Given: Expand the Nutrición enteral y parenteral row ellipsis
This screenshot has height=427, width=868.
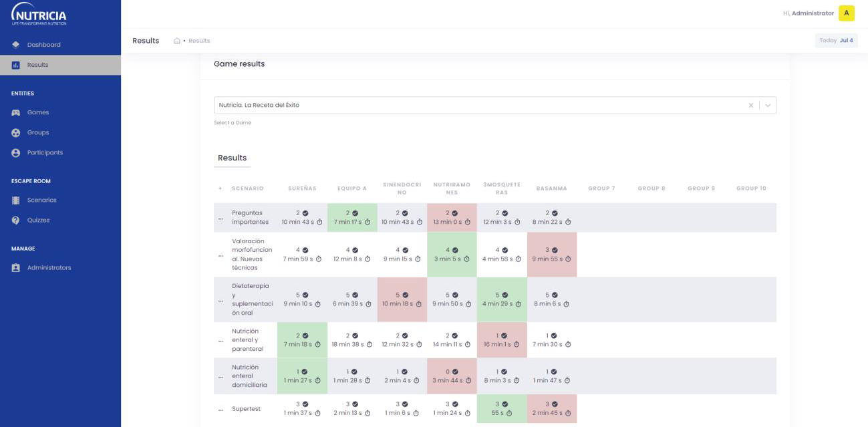Looking at the screenshot, I should pos(221,340).
